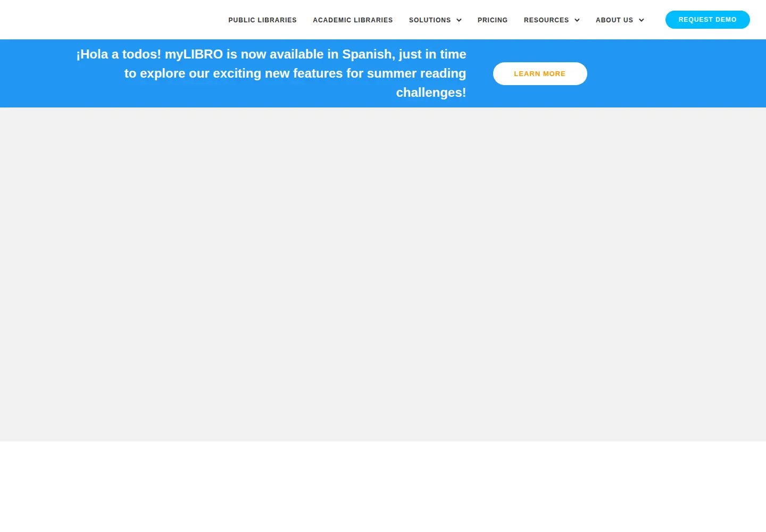View the Pricing page

493,20
